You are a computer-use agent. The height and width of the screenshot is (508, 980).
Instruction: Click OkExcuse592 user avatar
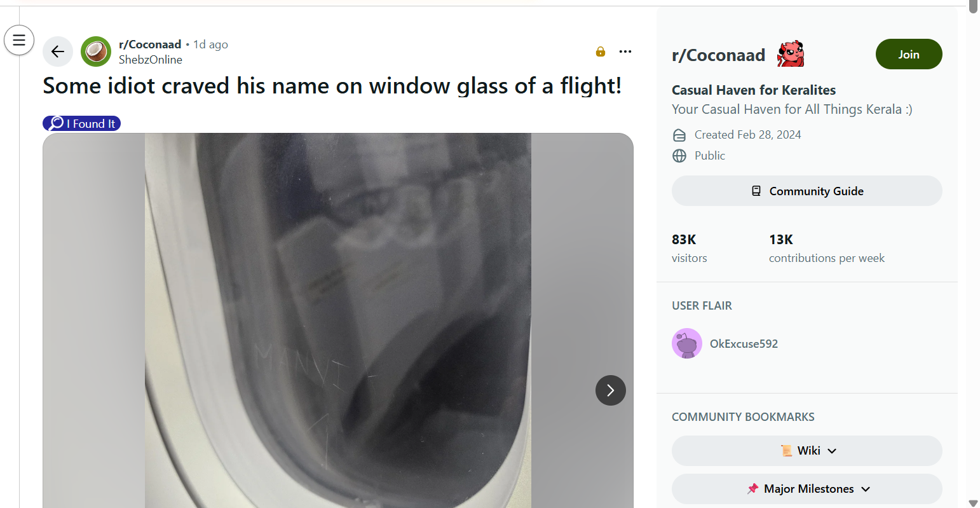(687, 343)
